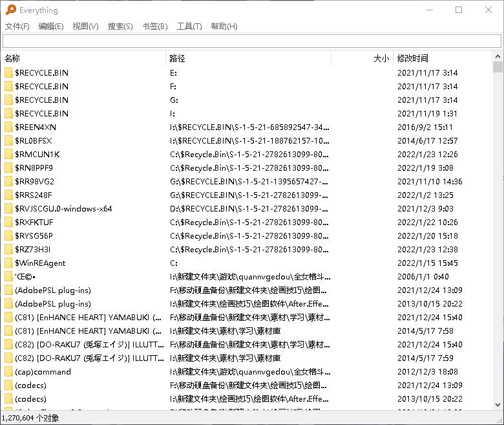Click path starting D:\$RECYCLE.BIN\S-1-5-21-2782613099
Viewport: 504px width, 425px height.
click(x=249, y=208)
